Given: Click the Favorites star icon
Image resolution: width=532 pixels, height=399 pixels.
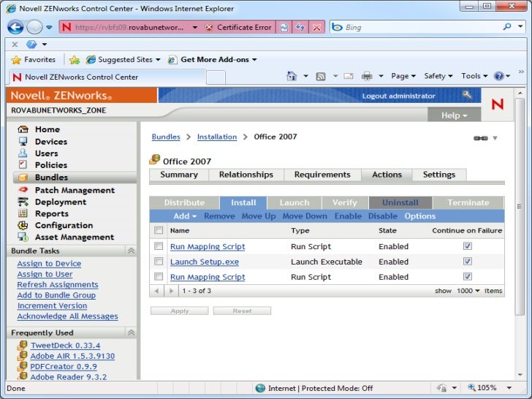Looking at the screenshot, I should 16,60.
